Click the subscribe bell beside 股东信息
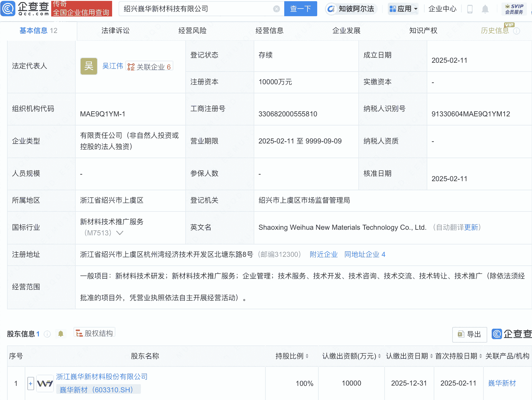This screenshot has width=532, height=400. [x=61, y=333]
